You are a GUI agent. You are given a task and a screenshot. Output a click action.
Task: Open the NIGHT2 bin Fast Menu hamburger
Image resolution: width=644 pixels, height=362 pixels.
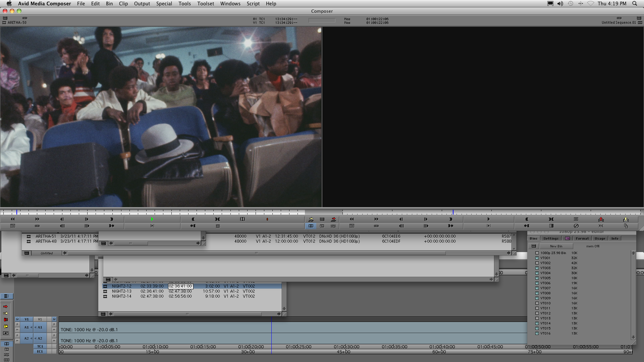coord(103,314)
